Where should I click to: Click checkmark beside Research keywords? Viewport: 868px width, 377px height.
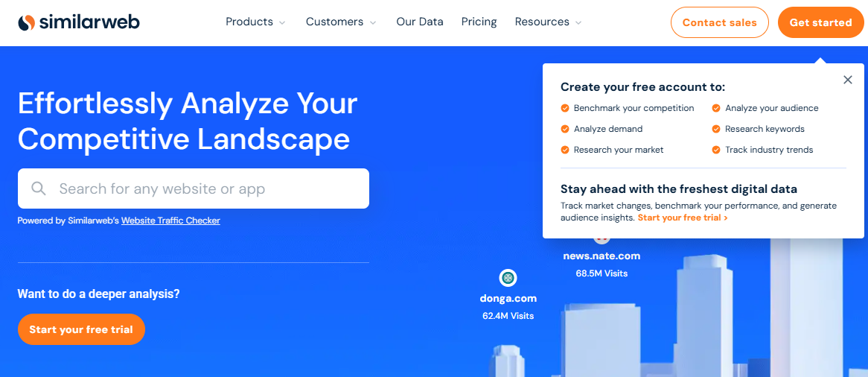pyautogui.click(x=716, y=129)
